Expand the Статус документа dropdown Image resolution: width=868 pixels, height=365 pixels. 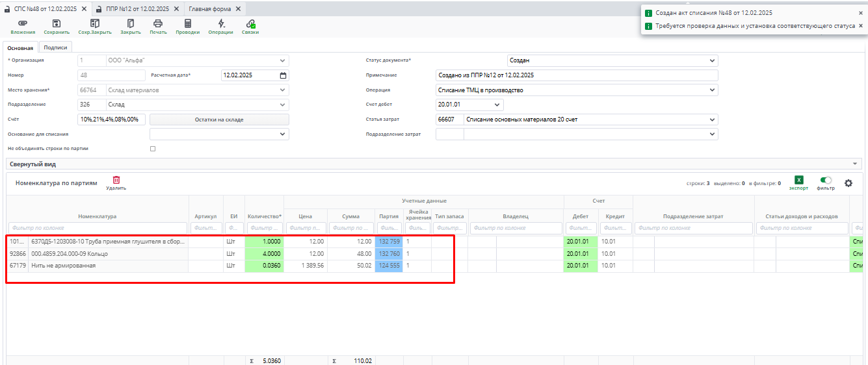(x=711, y=60)
